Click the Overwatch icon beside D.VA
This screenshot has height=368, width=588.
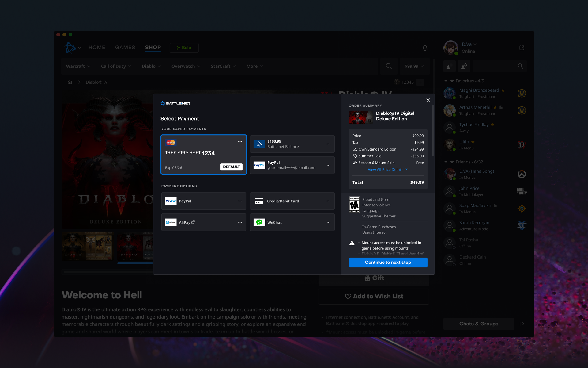[x=522, y=174]
